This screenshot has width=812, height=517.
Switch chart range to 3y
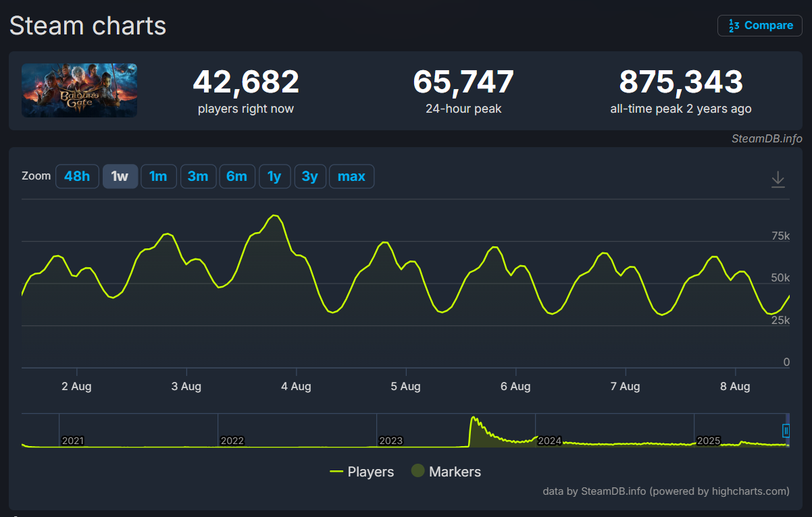310,176
